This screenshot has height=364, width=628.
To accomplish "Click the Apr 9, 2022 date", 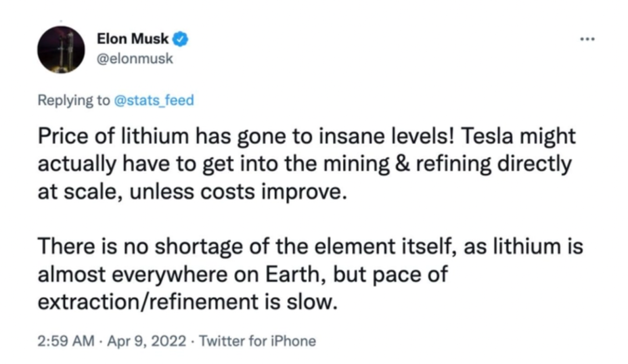I will click(147, 341).
